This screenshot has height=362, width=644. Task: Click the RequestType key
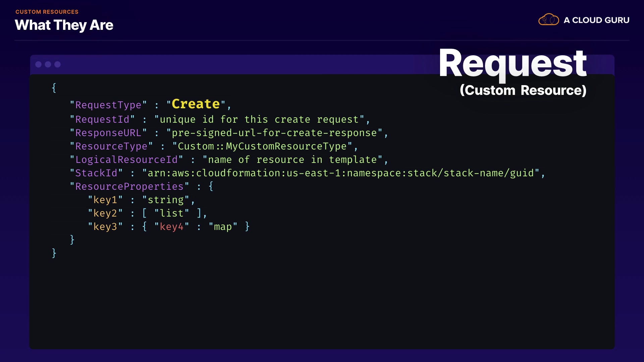coord(108,105)
